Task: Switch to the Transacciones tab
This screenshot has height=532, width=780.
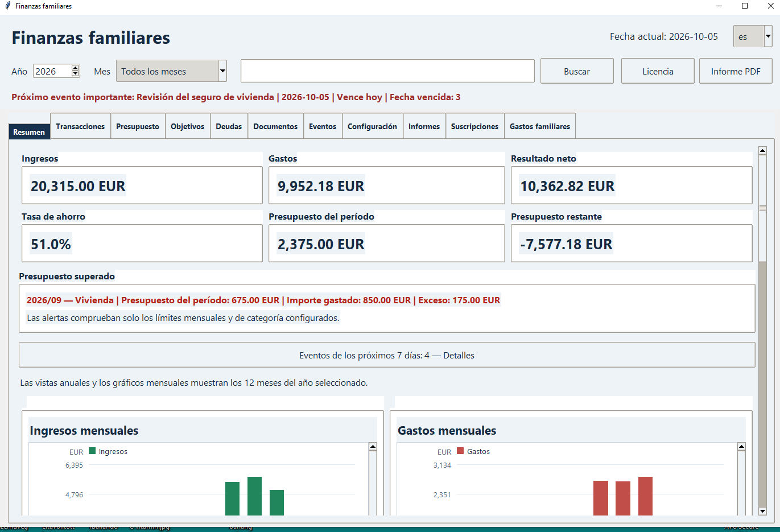Action: (x=80, y=126)
